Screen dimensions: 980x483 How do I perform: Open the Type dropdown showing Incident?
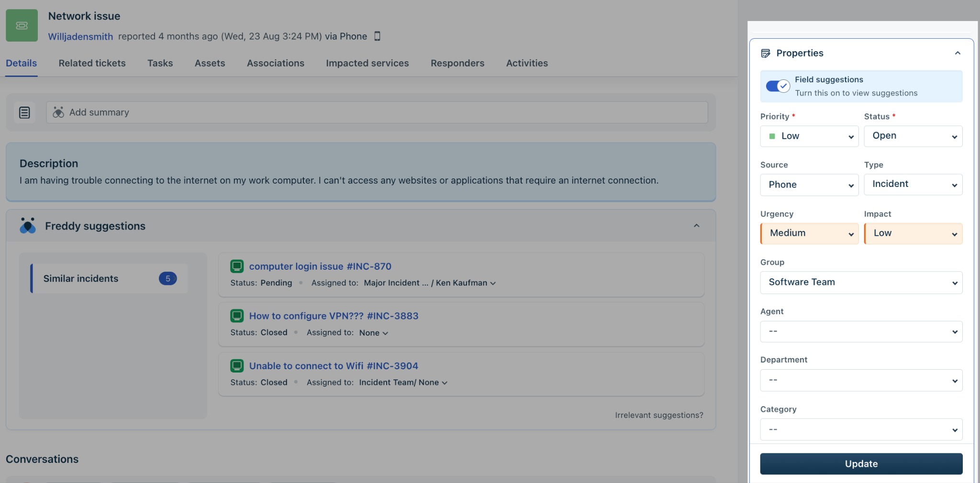(x=913, y=185)
